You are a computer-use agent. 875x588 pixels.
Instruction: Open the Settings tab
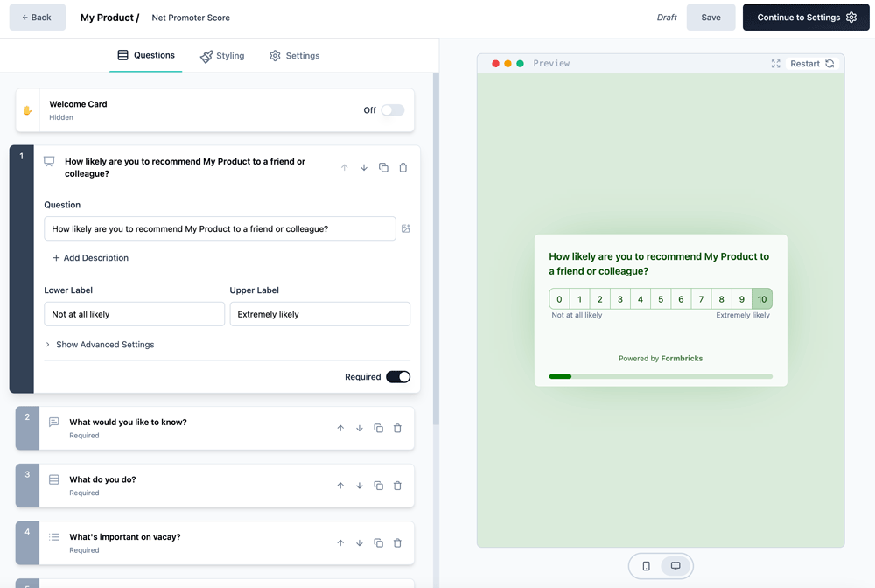[x=294, y=56]
